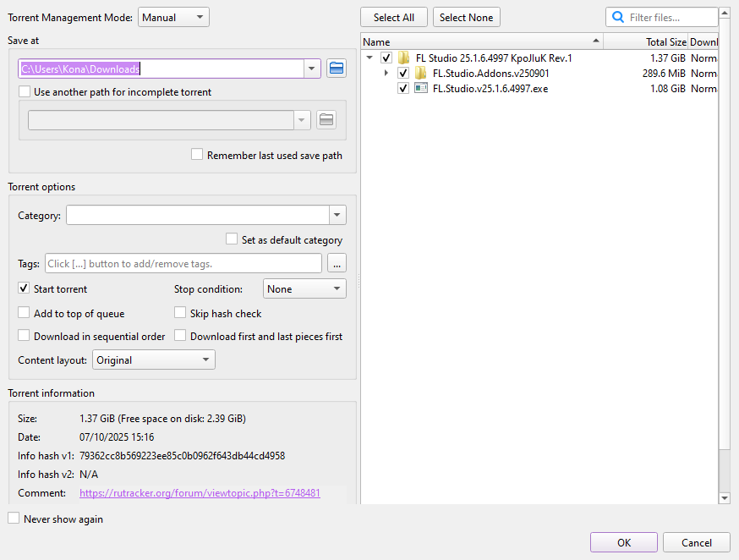This screenshot has height=560, width=739.
Task: Expand the FL.Studio.Addons.v250901 tree node
Action: 386,74
